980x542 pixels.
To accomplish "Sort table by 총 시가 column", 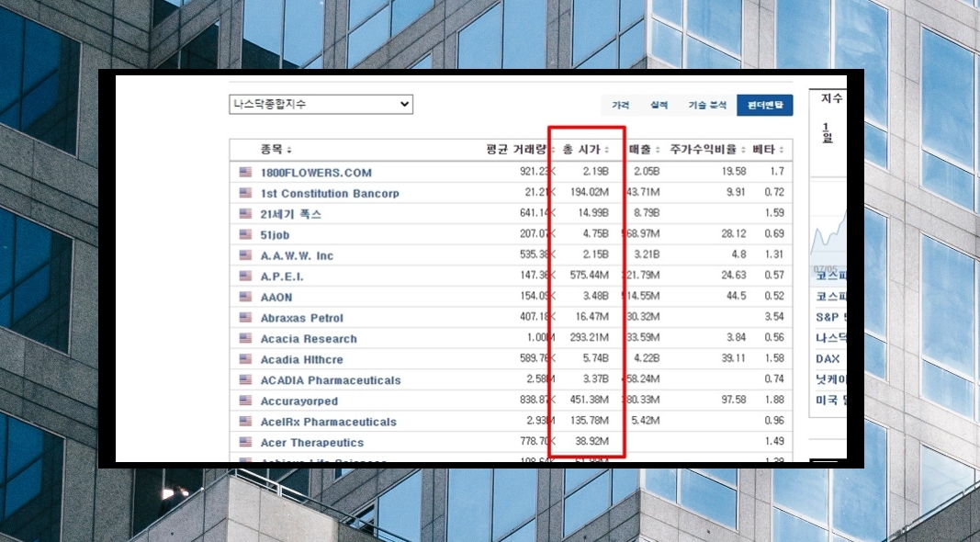I will [x=586, y=150].
